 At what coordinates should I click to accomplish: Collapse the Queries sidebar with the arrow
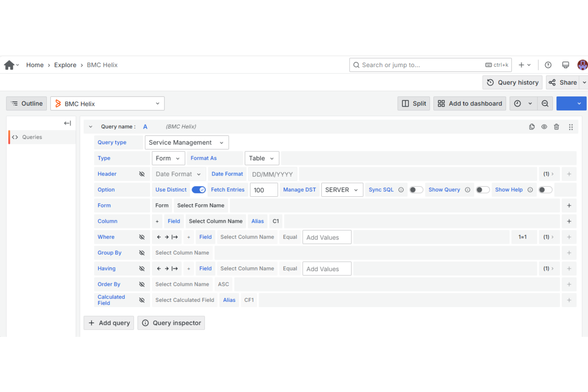tap(67, 123)
